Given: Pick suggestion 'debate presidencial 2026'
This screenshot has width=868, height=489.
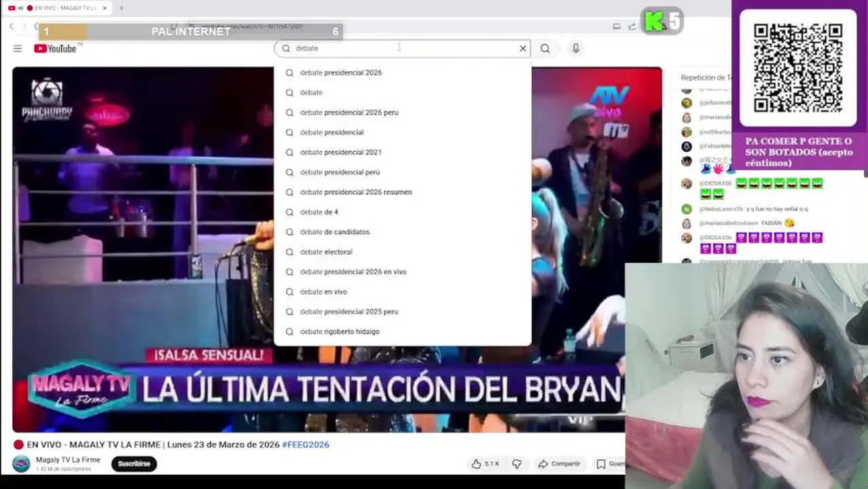Looking at the screenshot, I should point(403,73).
